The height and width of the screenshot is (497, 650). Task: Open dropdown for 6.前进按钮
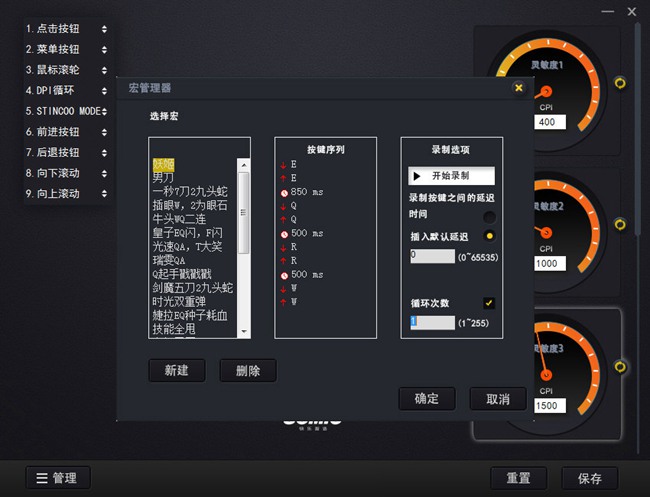[x=104, y=132]
